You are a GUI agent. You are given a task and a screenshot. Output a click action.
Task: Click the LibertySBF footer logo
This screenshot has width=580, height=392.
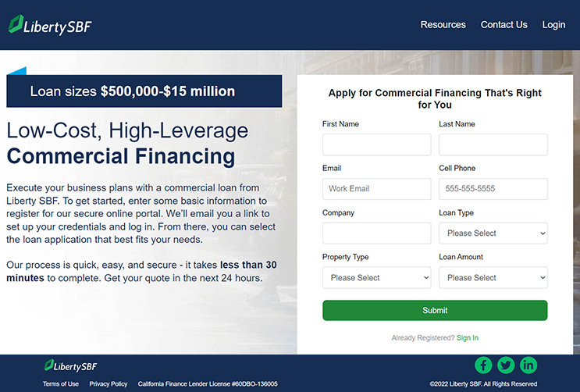point(70,365)
